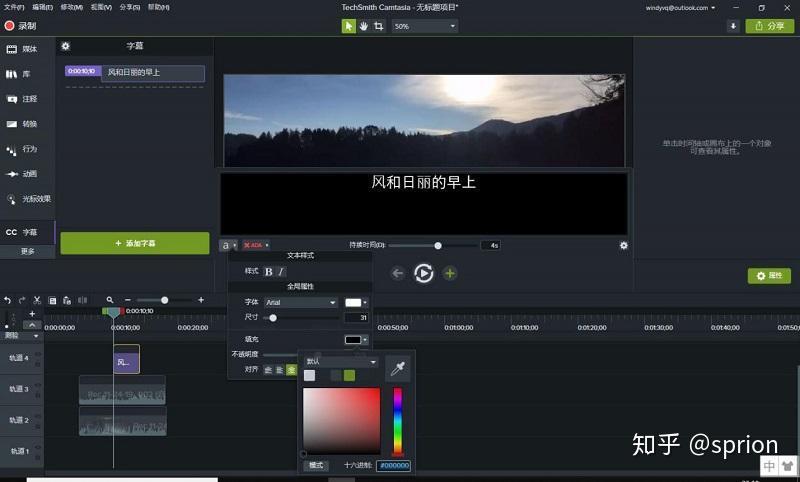Click the scissors cut icon

click(x=37, y=300)
